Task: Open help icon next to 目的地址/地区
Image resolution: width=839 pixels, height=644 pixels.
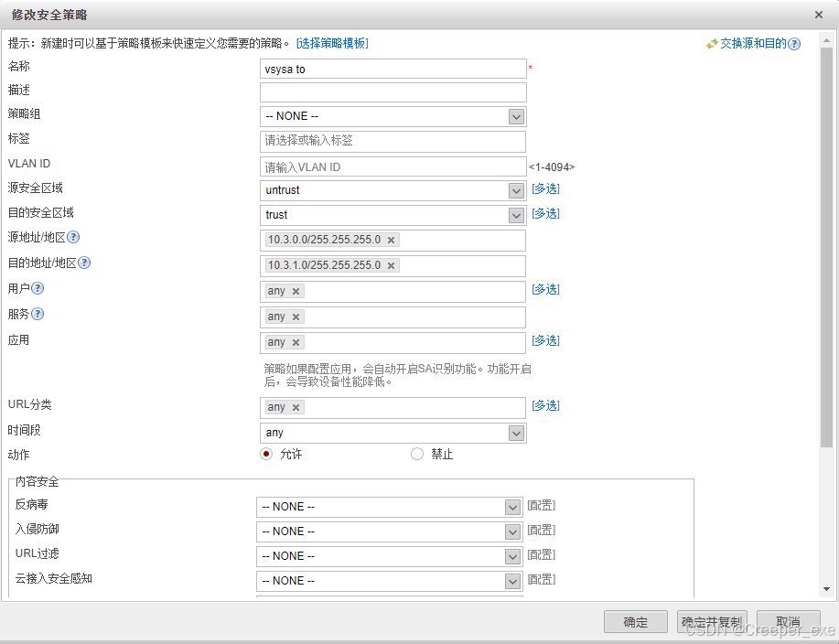Action: (x=84, y=263)
